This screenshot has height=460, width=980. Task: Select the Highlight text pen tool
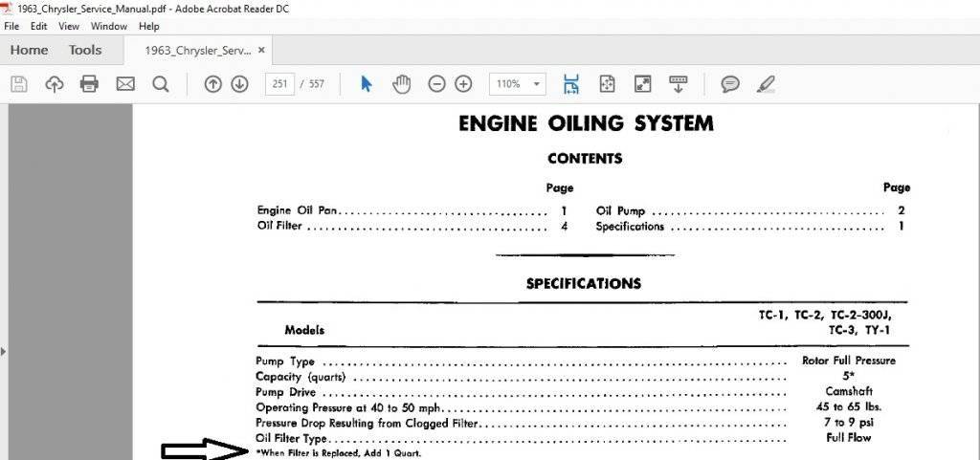pos(765,84)
